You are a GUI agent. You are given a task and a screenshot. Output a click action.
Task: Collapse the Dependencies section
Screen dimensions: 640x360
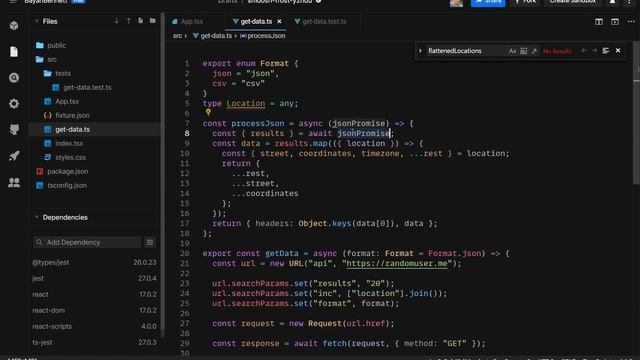36,217
